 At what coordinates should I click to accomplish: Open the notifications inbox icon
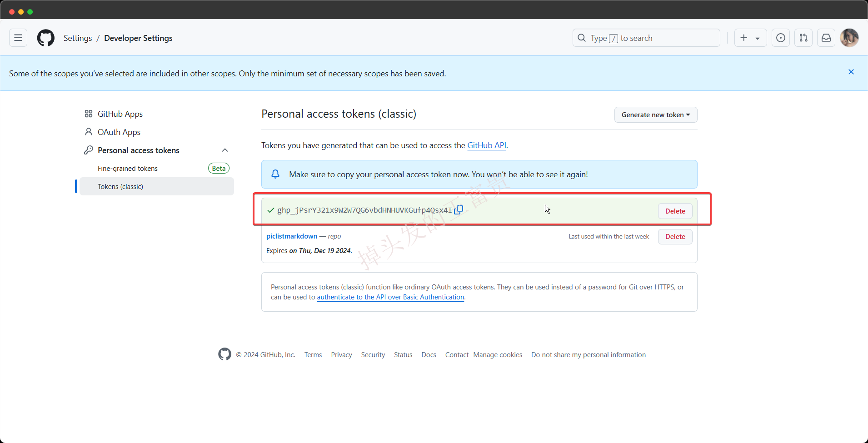(826, 38)
